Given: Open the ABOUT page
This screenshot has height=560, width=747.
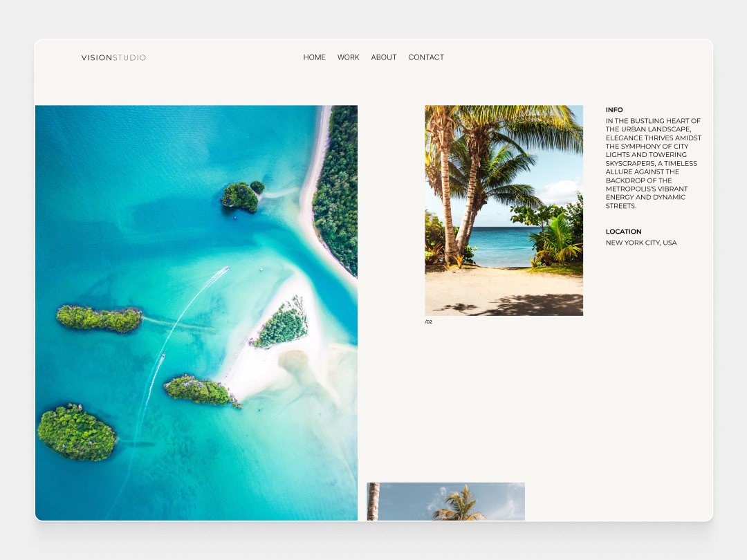Looking at the screenshot, I should (x=384, y=57).
